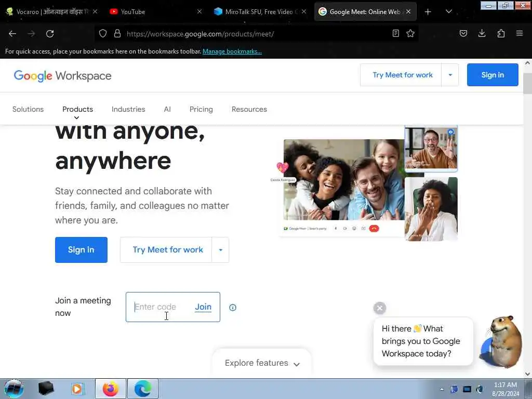The width and height of the screenshot is (532, 399).
Task: Bookmark this page with the star icon
Action: tap(410, 33)
